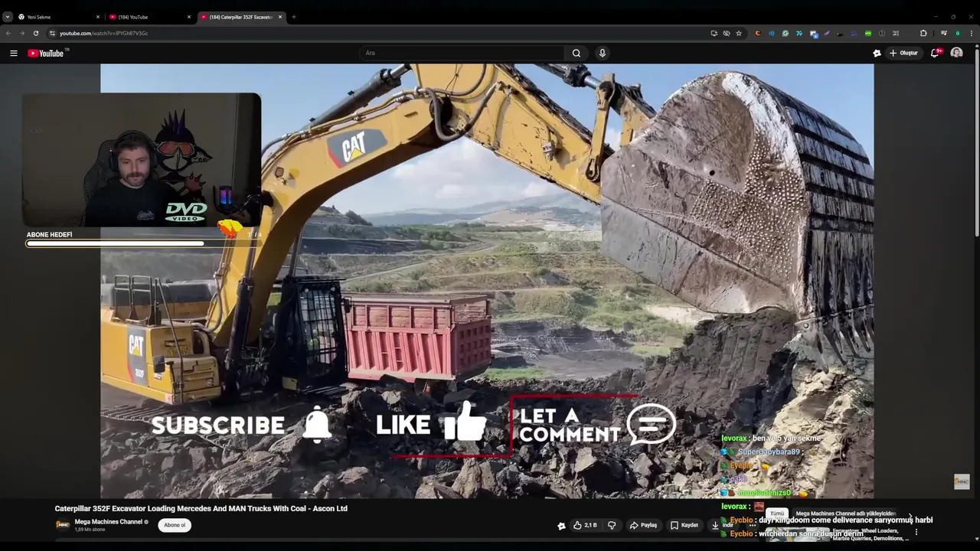
Task: Open the account avatar menu
Action: click(x=956, y=53)
